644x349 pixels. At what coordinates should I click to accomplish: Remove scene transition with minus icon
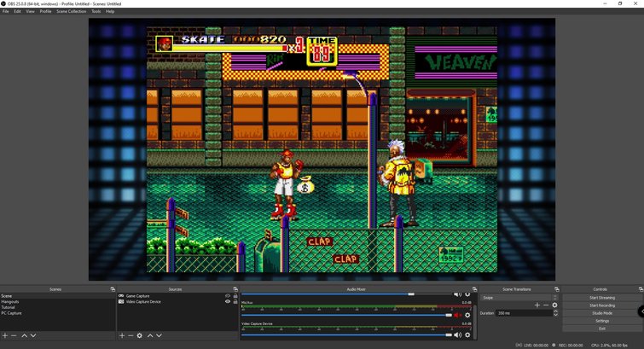click(546, 305)
